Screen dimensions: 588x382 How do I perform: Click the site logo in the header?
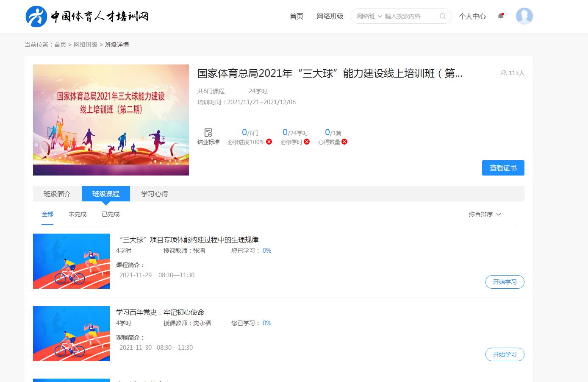[x=87, y=17]
